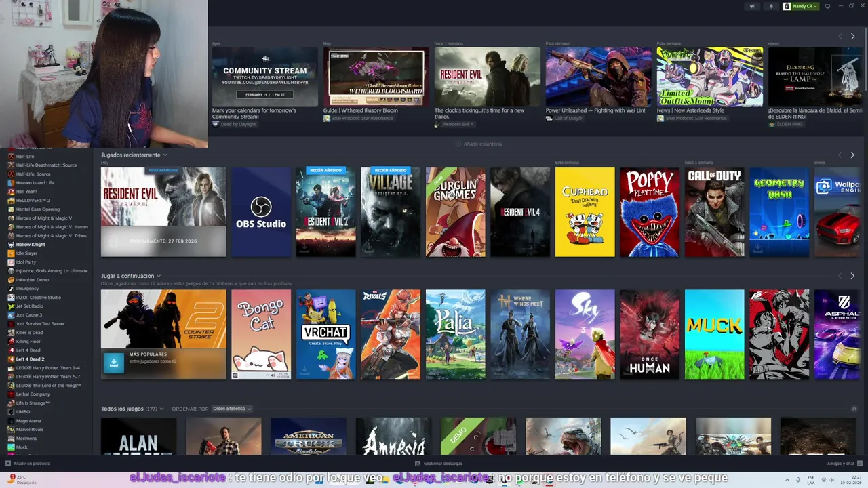Select Poppy Playtime cover
The height and width of the screenshot is (488, 868).
650,212
